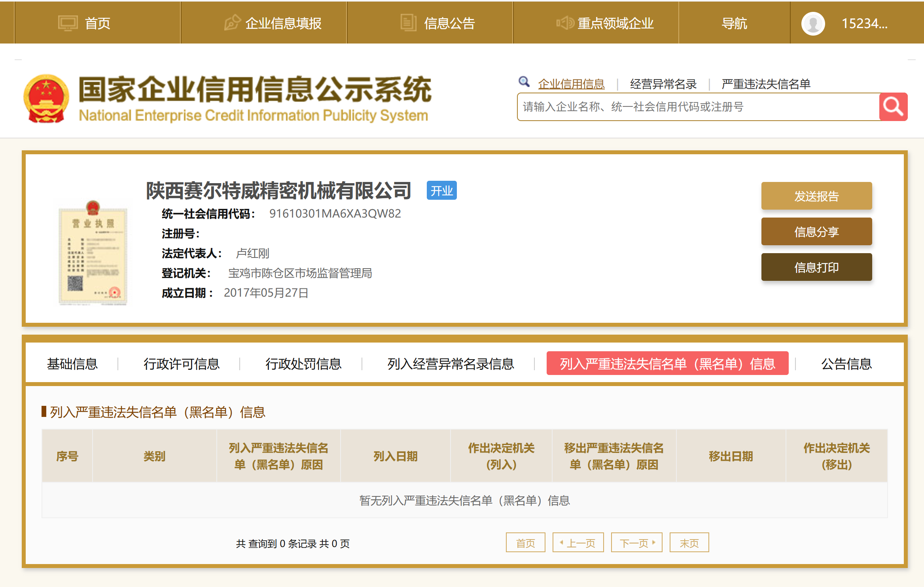
Task: Switch to the 基础信息 tab
Action: 72,364
